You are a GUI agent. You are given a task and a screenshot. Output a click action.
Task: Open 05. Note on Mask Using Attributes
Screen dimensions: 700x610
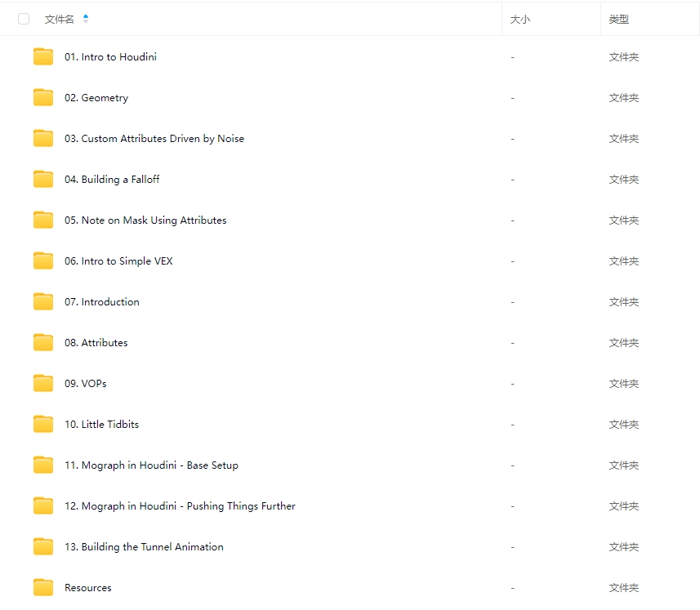click(145, 220)
